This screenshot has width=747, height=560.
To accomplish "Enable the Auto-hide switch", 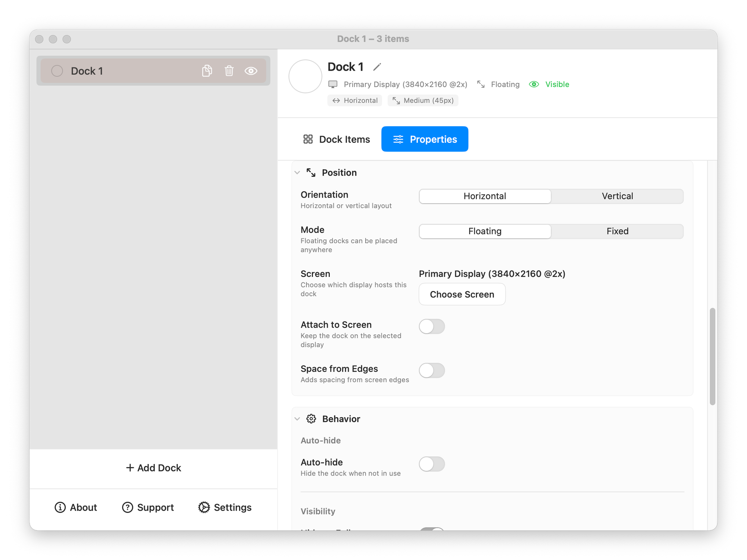I will [432, 464].
